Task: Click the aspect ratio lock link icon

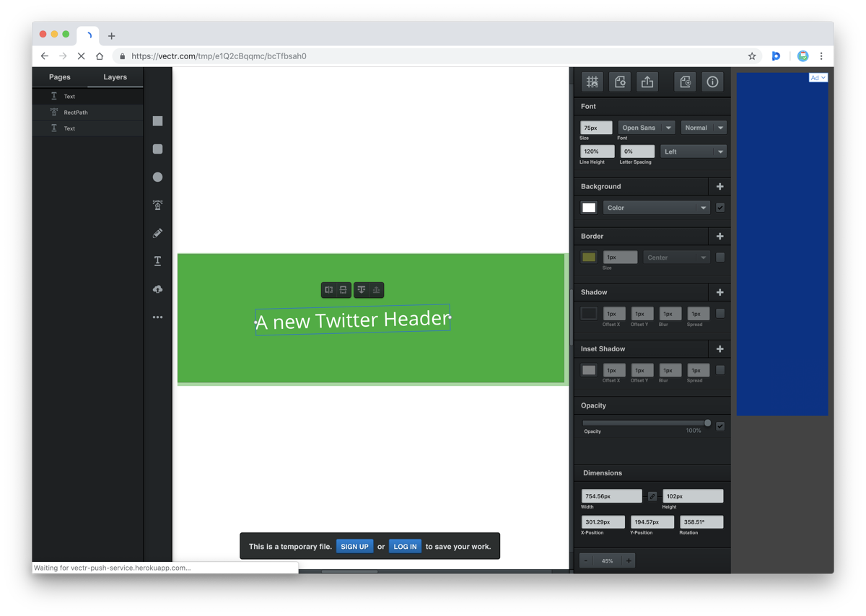Action: (x=652, y=496)
